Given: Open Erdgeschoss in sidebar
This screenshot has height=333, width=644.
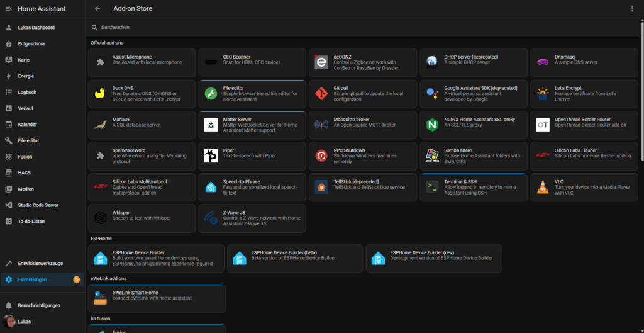Looking at the screenshot, I should [x=43, y=43].
